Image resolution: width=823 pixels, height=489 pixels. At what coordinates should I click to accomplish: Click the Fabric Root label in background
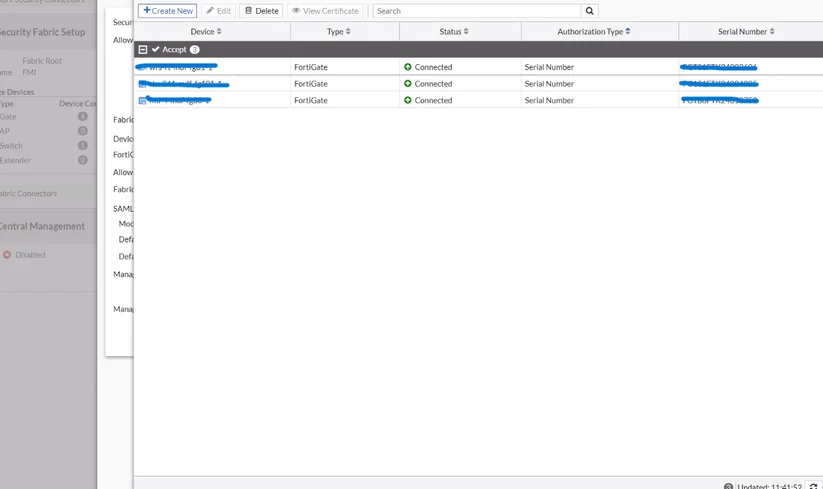pos(42,61)
